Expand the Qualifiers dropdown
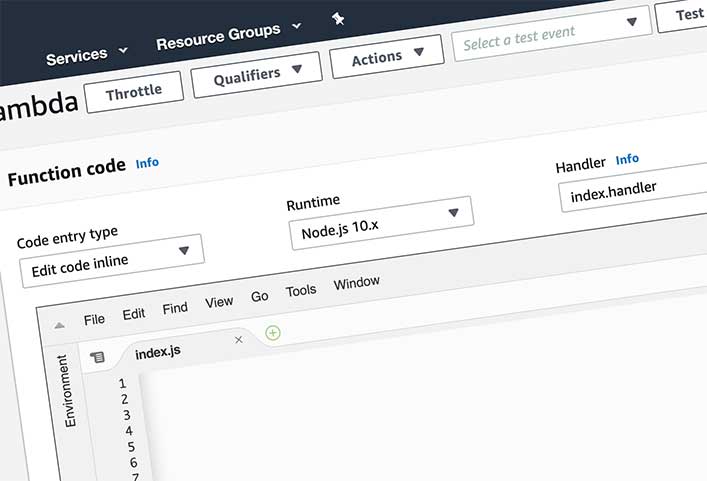The image size is (707, 481). [x=257, y=75]
